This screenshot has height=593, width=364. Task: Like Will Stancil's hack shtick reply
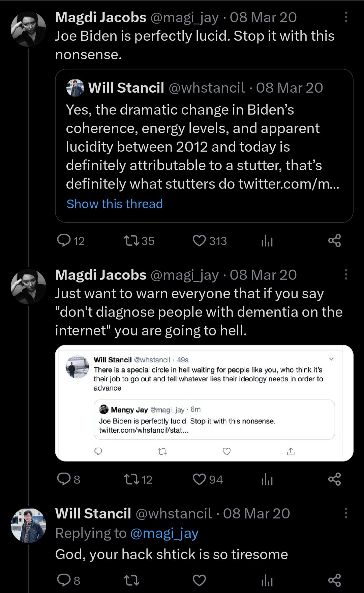199,580
